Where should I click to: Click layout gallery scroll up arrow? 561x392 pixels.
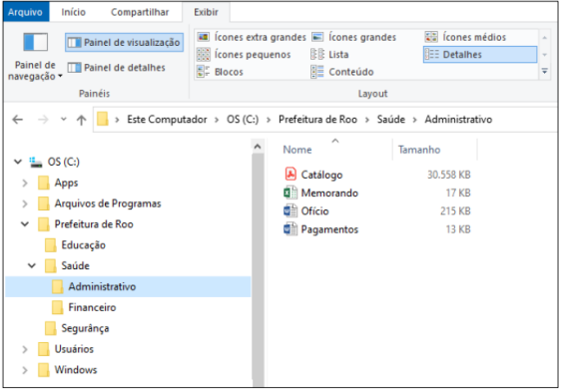click(545, 38)
